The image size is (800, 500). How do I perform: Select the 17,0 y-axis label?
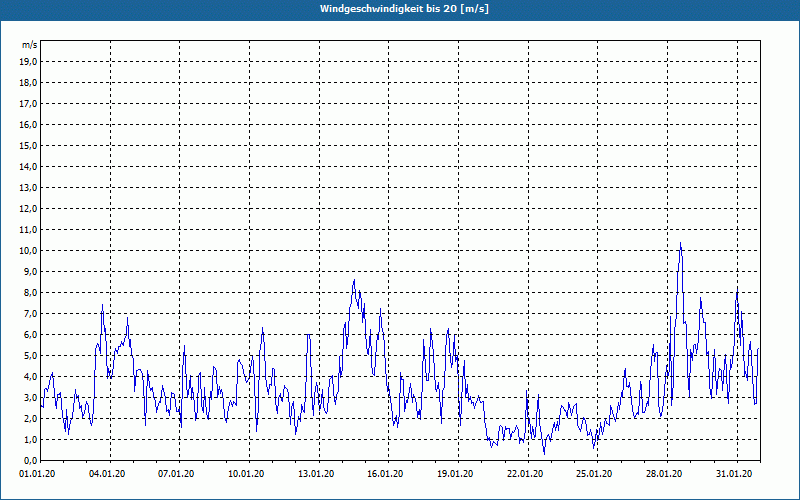[28, 104]
